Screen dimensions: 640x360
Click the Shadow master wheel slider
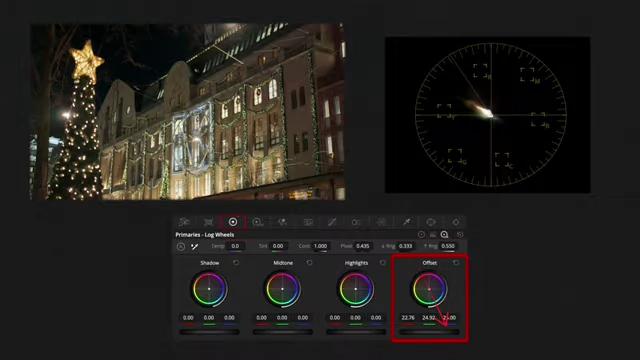[209, 332]
